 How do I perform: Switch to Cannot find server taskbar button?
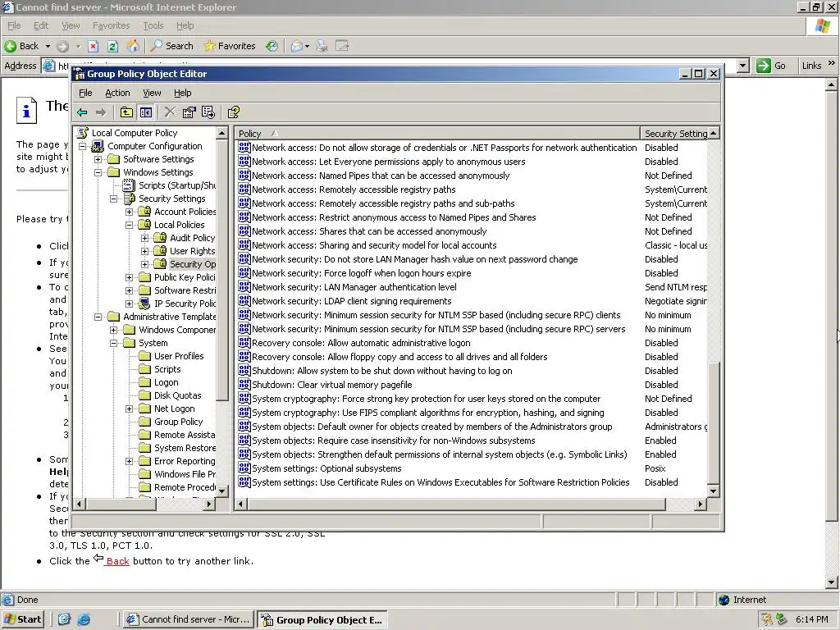pyautogui.click(x=188, y=620)
